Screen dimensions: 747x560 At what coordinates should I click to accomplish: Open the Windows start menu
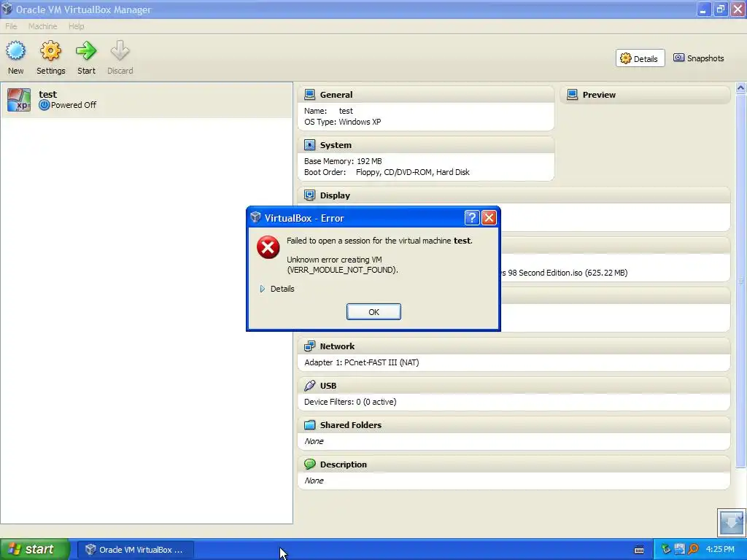tap(35, 550)
